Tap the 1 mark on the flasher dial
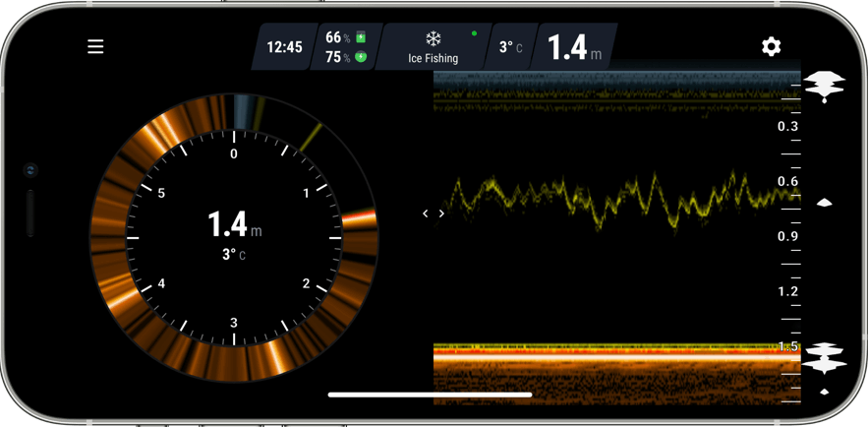 click(x=306, y=193)
